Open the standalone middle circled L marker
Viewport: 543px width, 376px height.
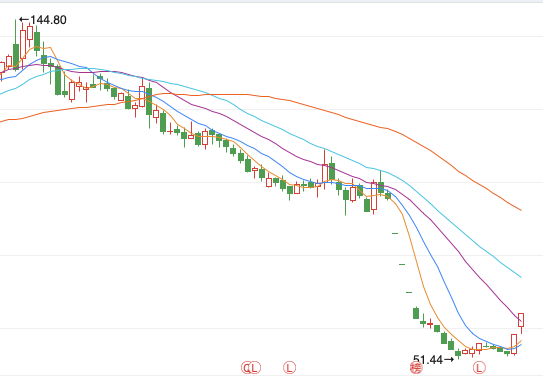[290, 368]
